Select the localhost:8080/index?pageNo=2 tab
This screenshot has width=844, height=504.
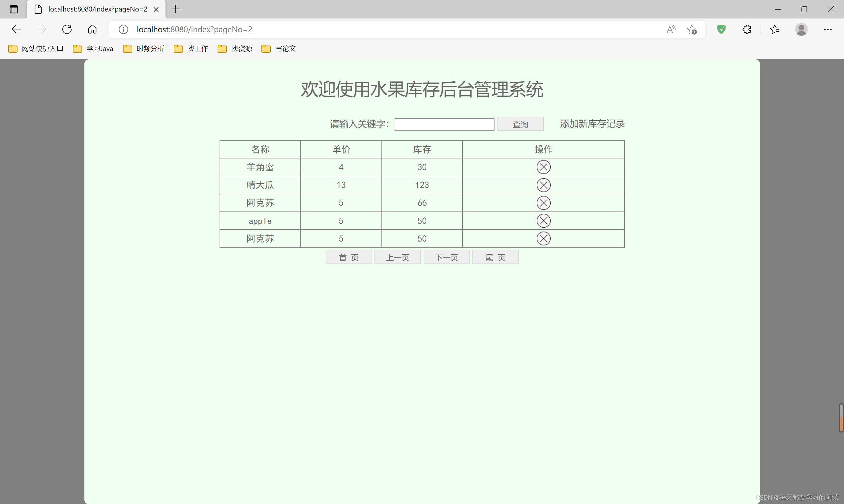[96, 9]
